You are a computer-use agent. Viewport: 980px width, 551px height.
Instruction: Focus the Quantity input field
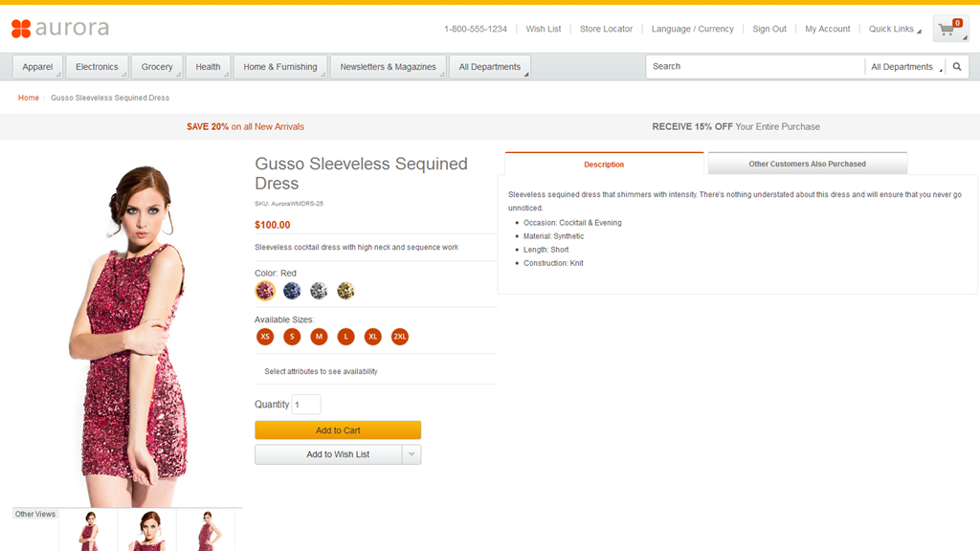click(x=306, y=405)
